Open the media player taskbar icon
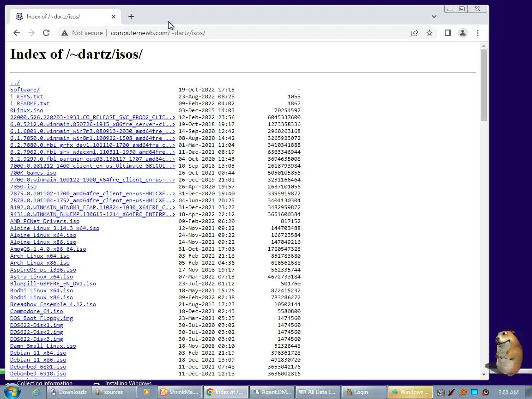The image size is (532, 399). (146, 392)
